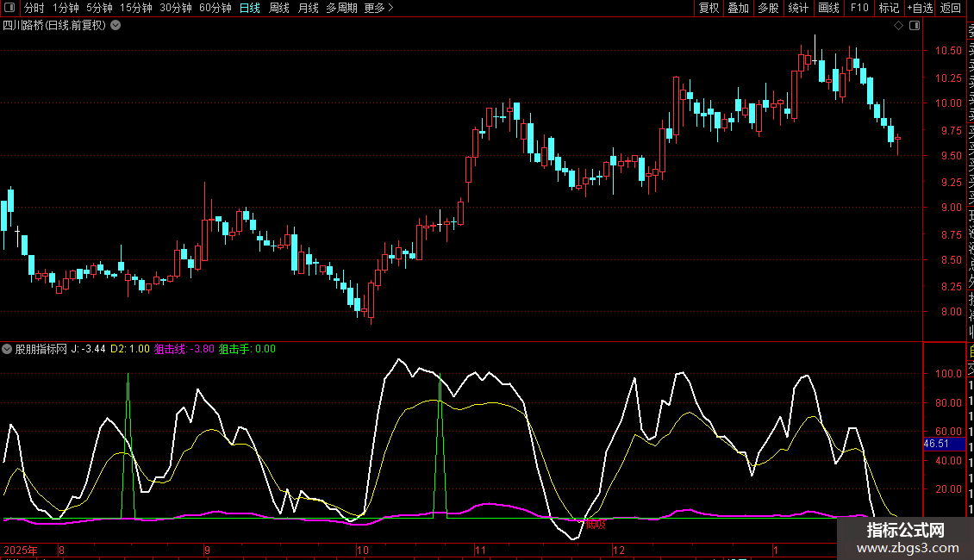Select the 月线 monthly chart tab
Image resolution: width=974 pixels, height=560 pixels.
point(308,8)
